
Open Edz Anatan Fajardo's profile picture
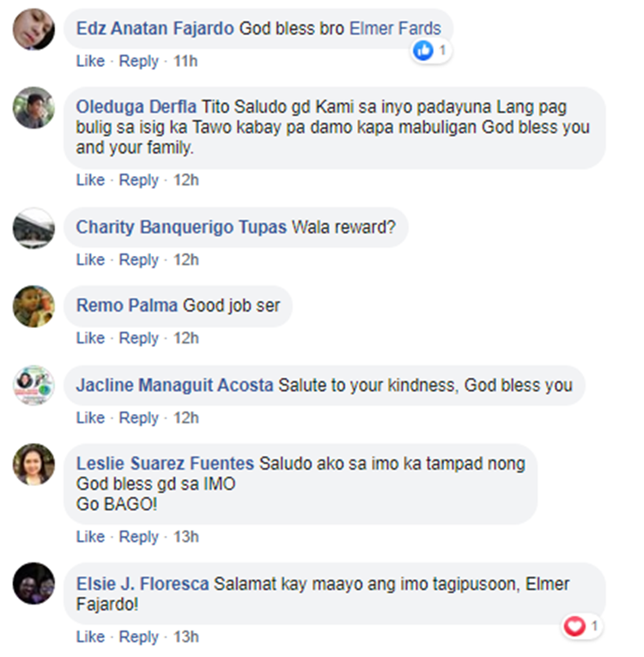pos(33,29)
